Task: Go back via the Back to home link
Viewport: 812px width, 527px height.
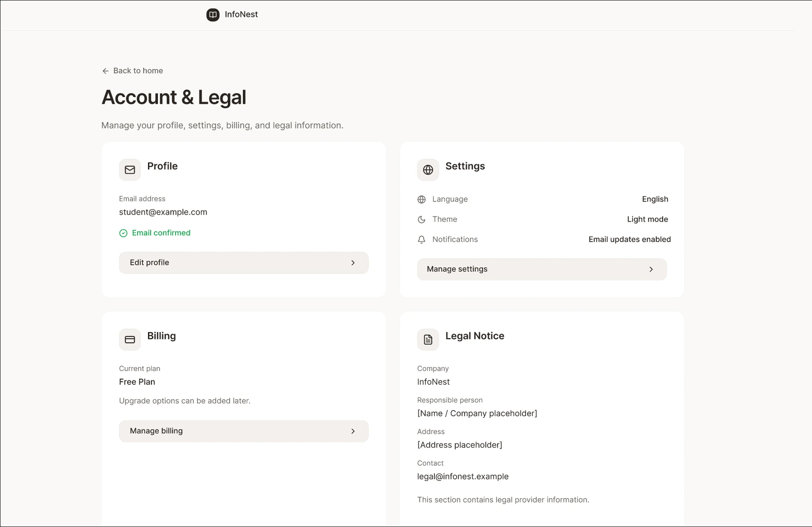Action: point(133,71)
